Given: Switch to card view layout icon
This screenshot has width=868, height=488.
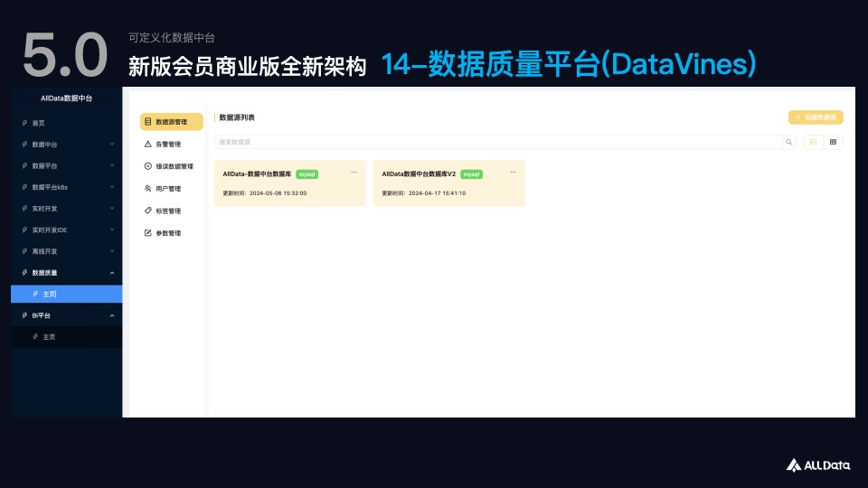Looking at the screenshot, I should (x=813, y=142).
